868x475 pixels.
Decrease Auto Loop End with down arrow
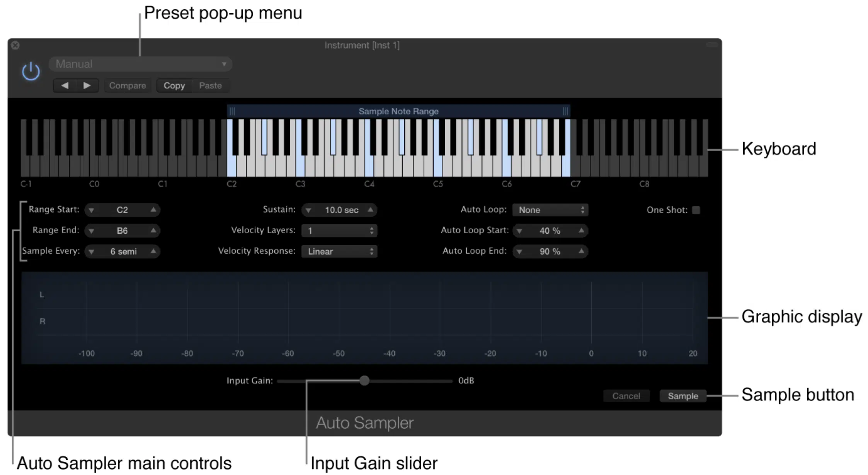pos(519,252)
